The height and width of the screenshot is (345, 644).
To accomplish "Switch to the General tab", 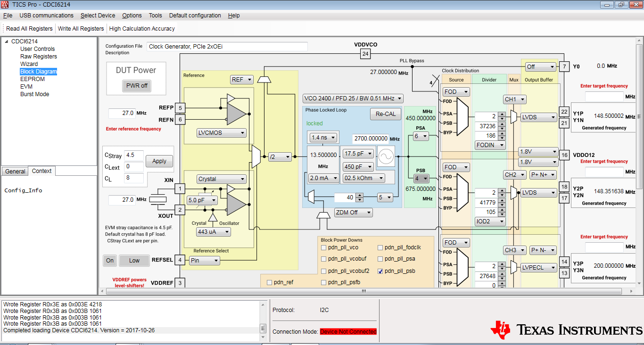I will [15, 171].
